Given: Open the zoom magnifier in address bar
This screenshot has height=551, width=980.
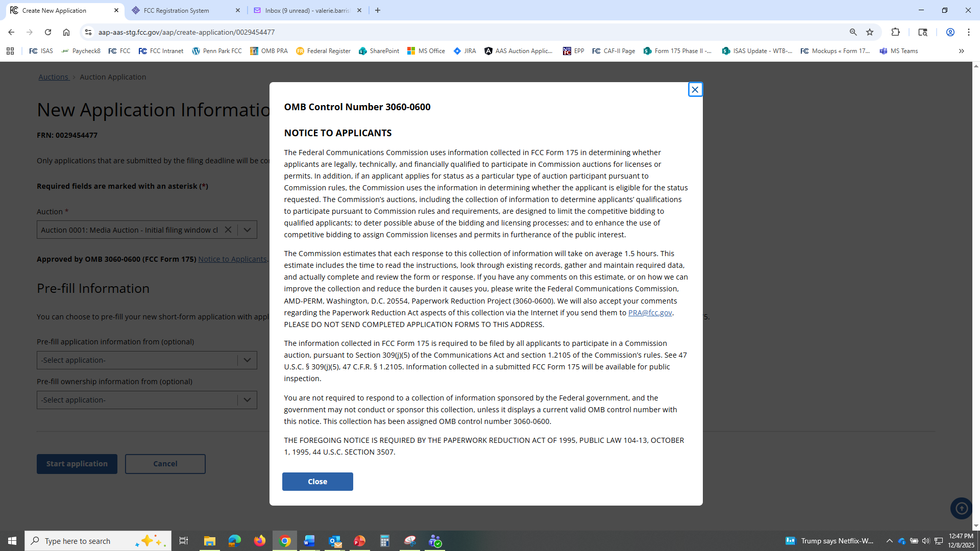Looking at the screenshot, I should 853,32.
